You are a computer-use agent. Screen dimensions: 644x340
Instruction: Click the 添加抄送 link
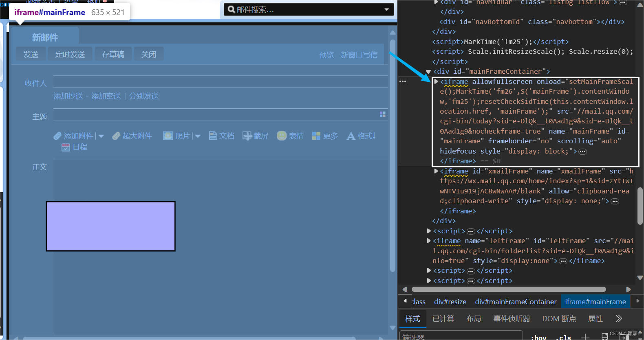tap(68, 96)
